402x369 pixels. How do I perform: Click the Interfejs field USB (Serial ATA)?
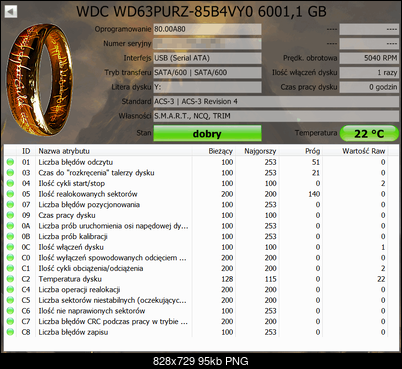207,58
